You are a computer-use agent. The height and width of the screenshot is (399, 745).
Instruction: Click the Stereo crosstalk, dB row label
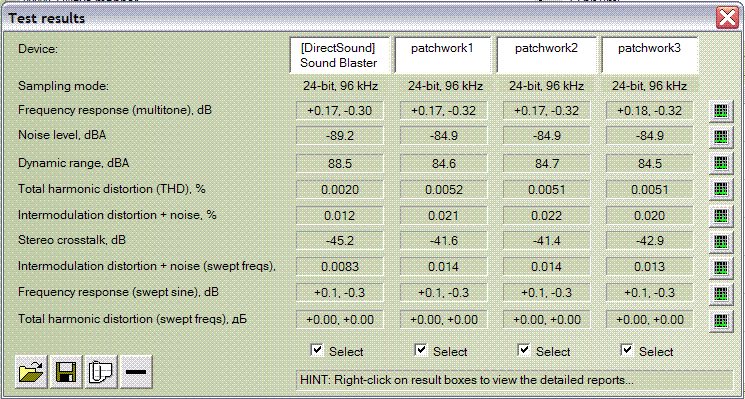(x=72, y=241)
